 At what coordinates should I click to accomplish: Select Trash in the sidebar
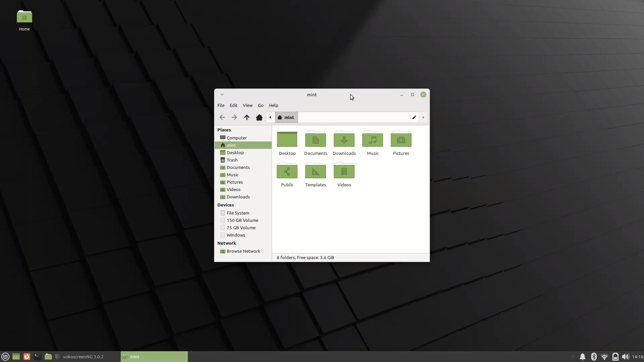pyautogui.click(x=231, y=160)
